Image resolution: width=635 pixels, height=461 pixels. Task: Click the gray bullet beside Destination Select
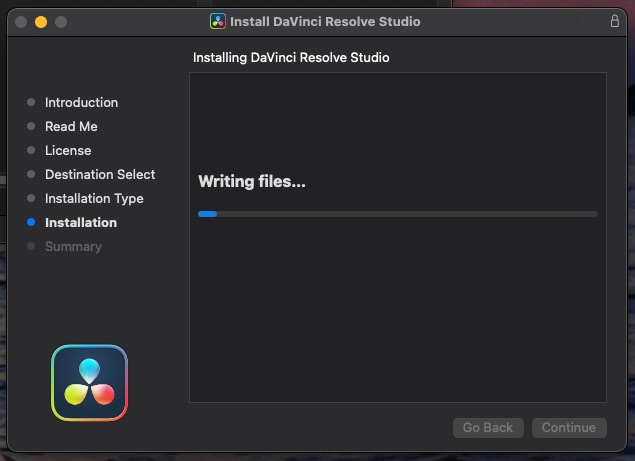click(31, 174)
